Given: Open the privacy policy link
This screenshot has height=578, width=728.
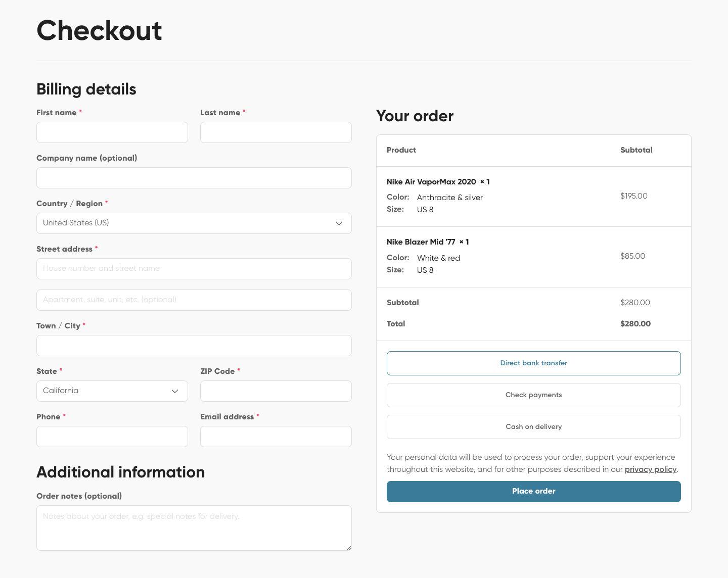Looking at the screenshot, I should (x=650, y=469).
